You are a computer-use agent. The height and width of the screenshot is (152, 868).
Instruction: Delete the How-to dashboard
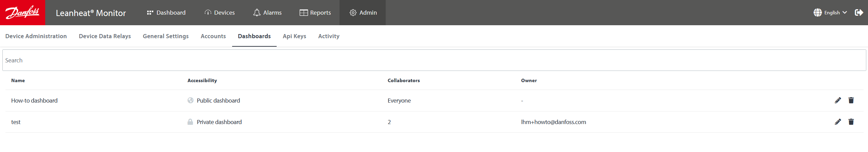(x=851, y=100)
